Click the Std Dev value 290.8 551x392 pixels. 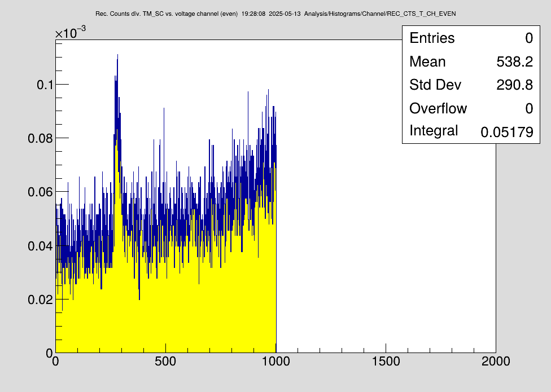[514, 85]
